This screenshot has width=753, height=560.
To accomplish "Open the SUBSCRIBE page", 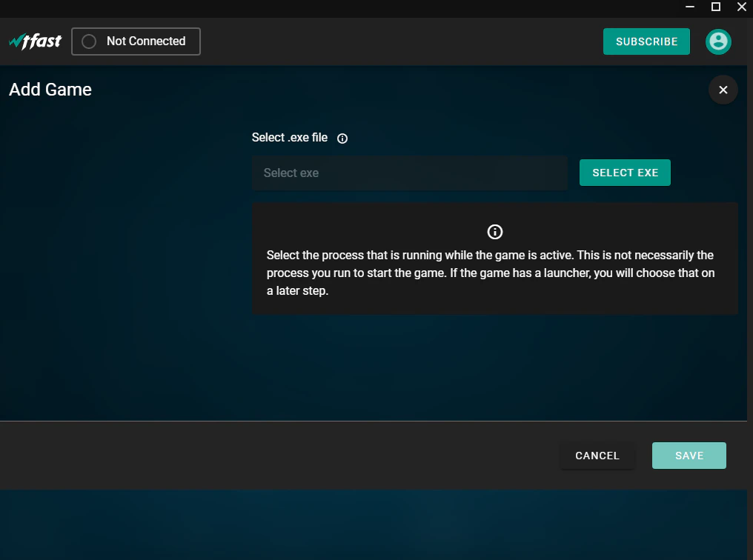I will (646, 41).
